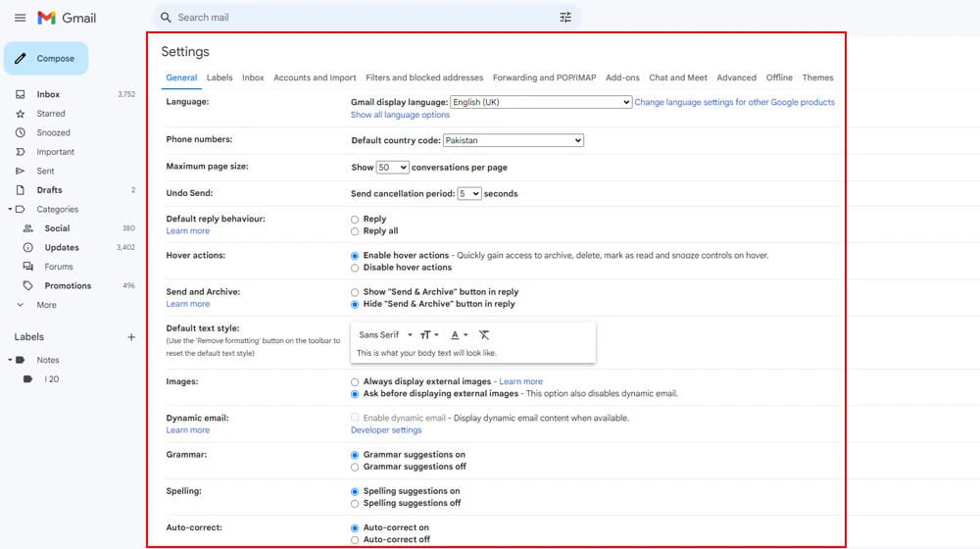Select Disable hover actions option
980x549 pixels.
(355, 268)
